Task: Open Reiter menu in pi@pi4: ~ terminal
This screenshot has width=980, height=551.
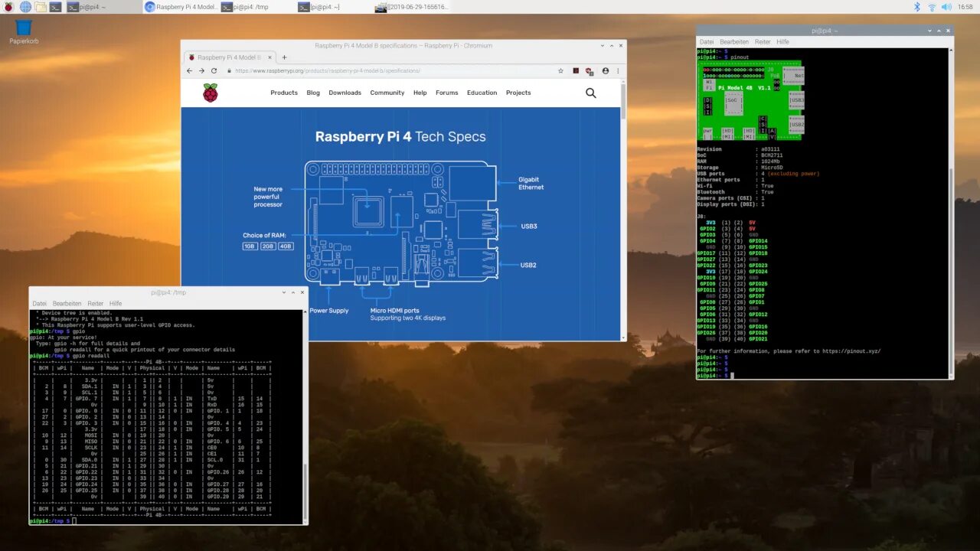Action: click(x=763, y=42)
